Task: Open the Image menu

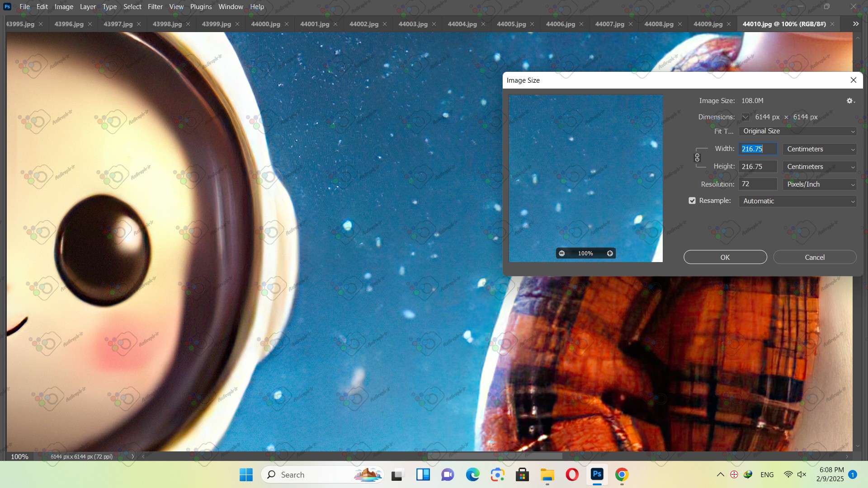Action: click(x=64, y=7)
